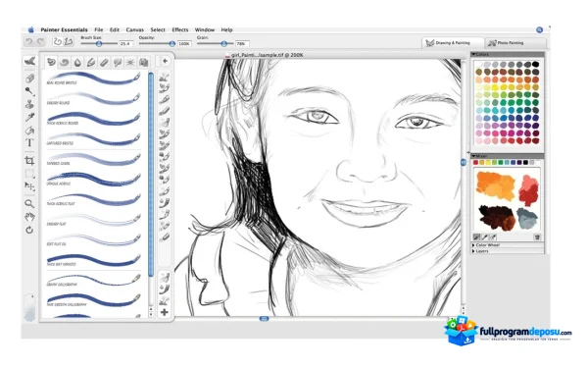This screenshot has width=588, height=368.
Task: Click the Brush Size value field
Action: [125, 44]
